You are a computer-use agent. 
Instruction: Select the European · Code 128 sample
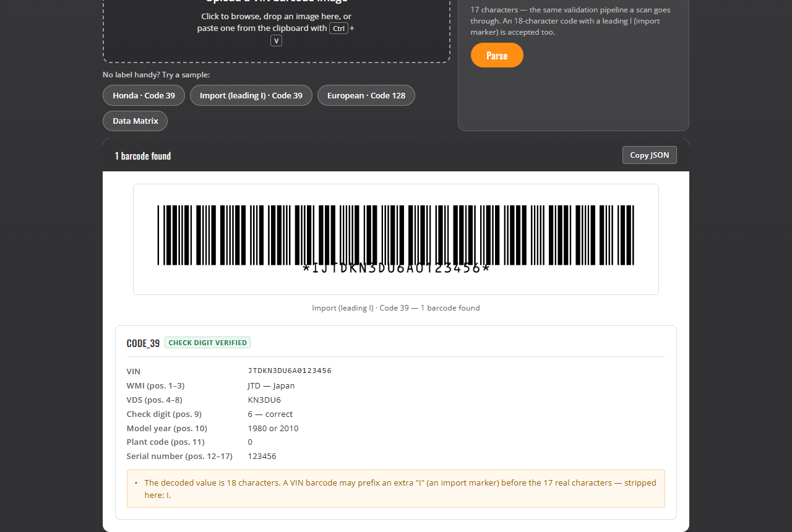tap(366, 95)
